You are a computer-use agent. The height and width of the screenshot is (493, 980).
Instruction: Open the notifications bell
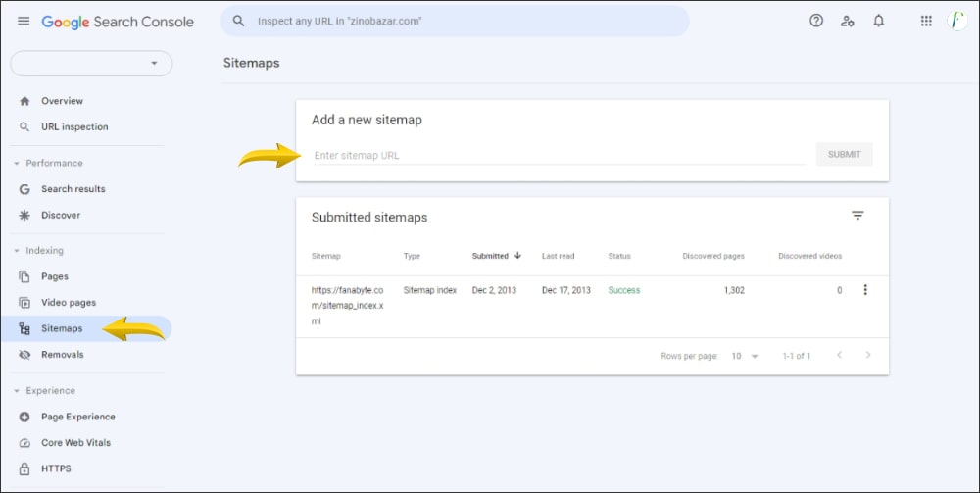879,21
